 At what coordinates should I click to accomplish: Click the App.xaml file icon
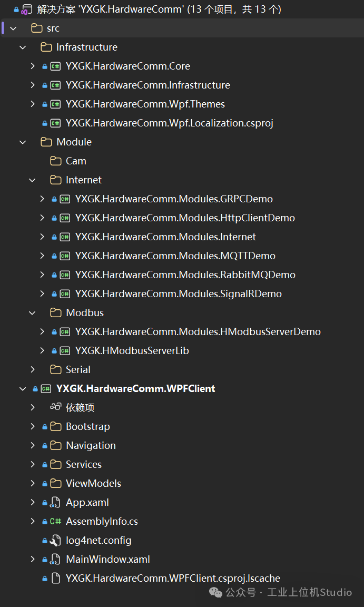[x=56, y=503]
